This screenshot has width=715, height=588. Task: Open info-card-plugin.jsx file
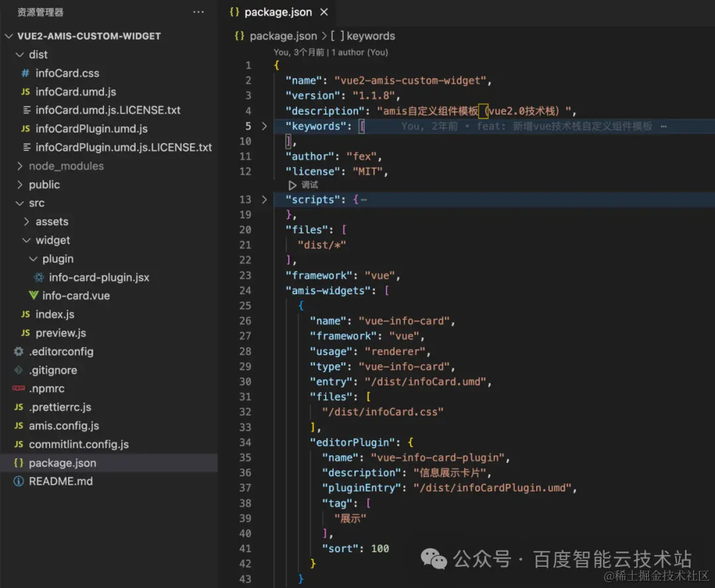click(x=99, y=277)
